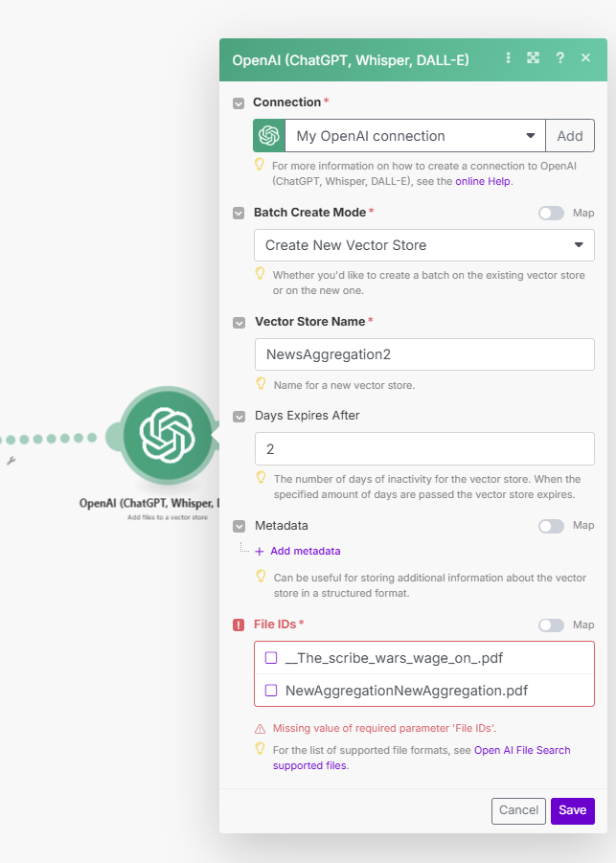The width and height of the screenshot is (616, 863).
Task: Toggle Map switch for Batch Create Mode
Action: click(x=551, y=213)
